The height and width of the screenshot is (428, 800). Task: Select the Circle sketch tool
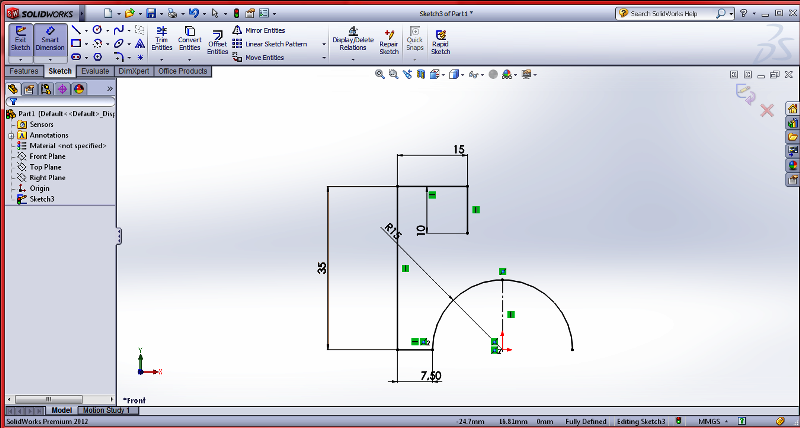(x=97, y=30)
